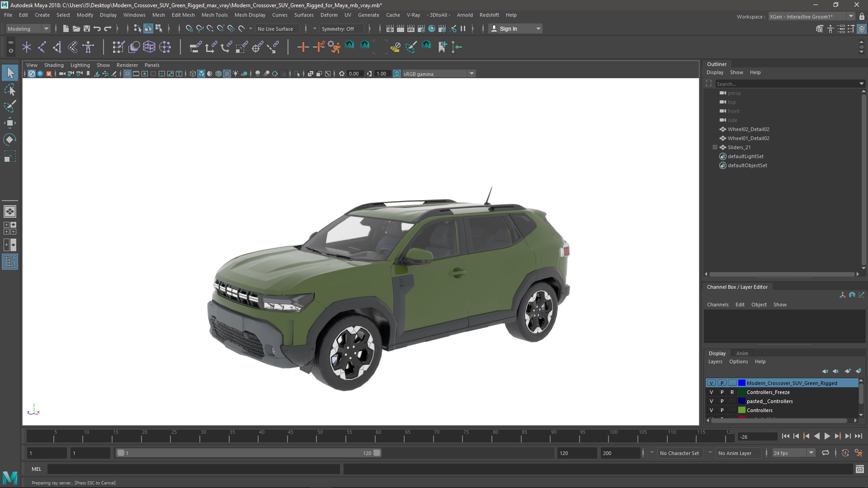Screen dimensions: 868x488
Task: Create a new scene with the blank page icon
Action: [66, 28]
